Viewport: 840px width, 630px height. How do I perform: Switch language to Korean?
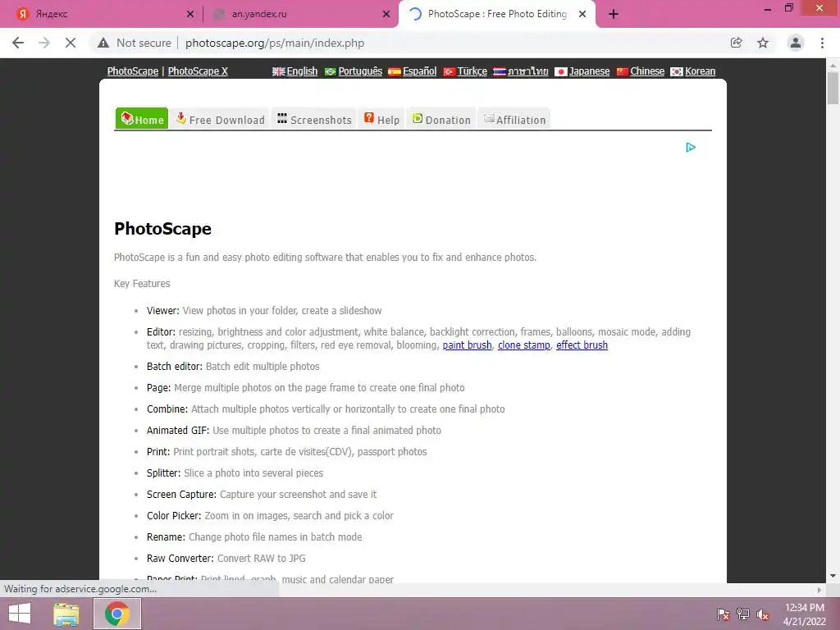tap(701, 71)
